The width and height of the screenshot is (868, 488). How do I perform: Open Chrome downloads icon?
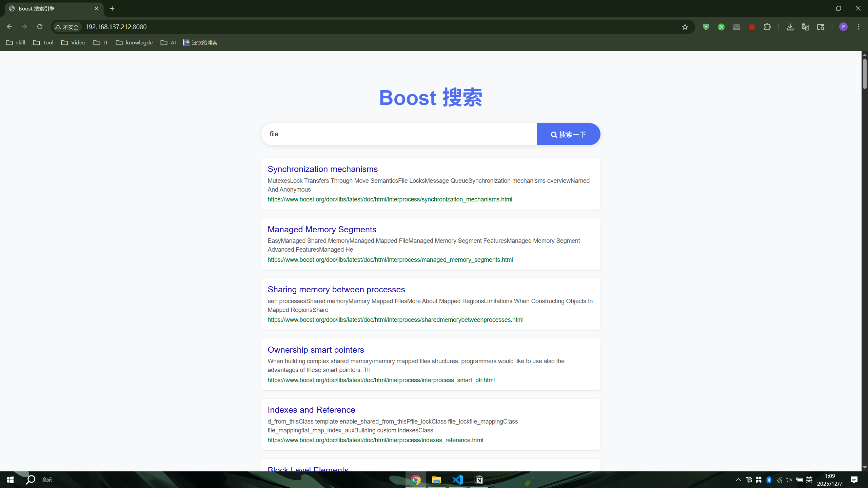coord(790,27)
